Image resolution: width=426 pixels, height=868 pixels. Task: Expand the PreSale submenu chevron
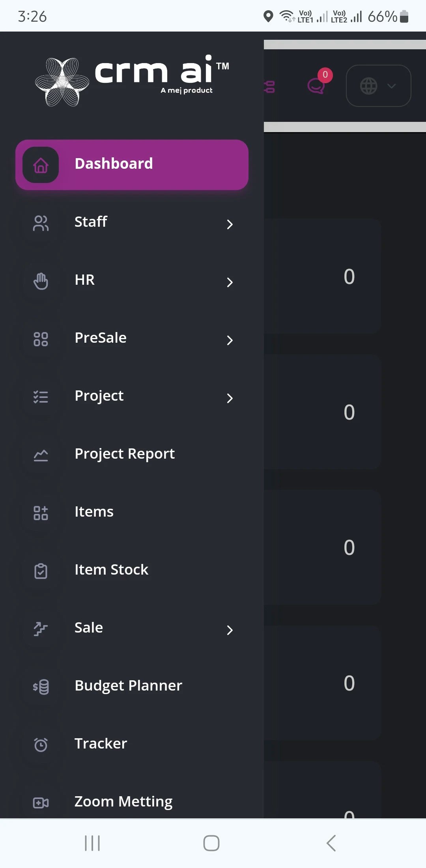pyautogui.click(x=230, y=340)
